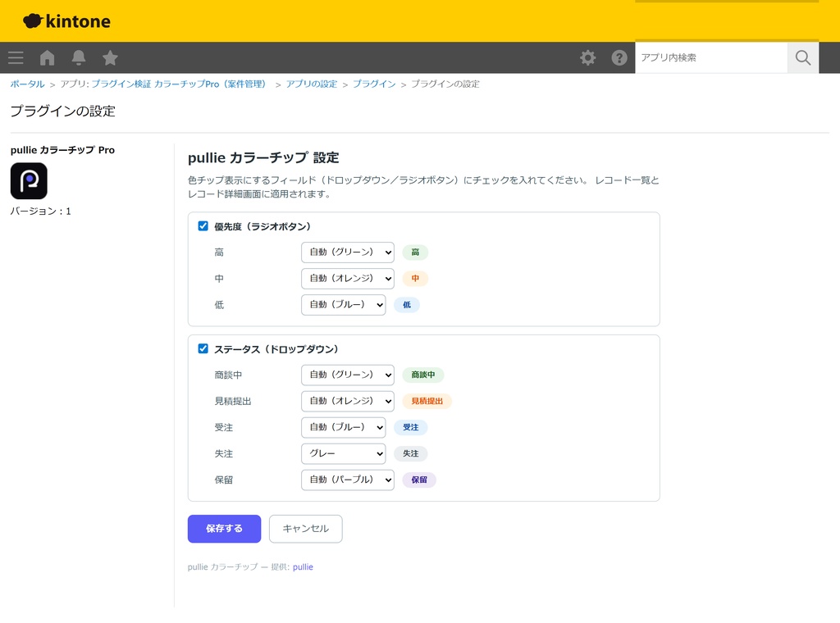Open notifications bell icon

click(x=79, y=58)
